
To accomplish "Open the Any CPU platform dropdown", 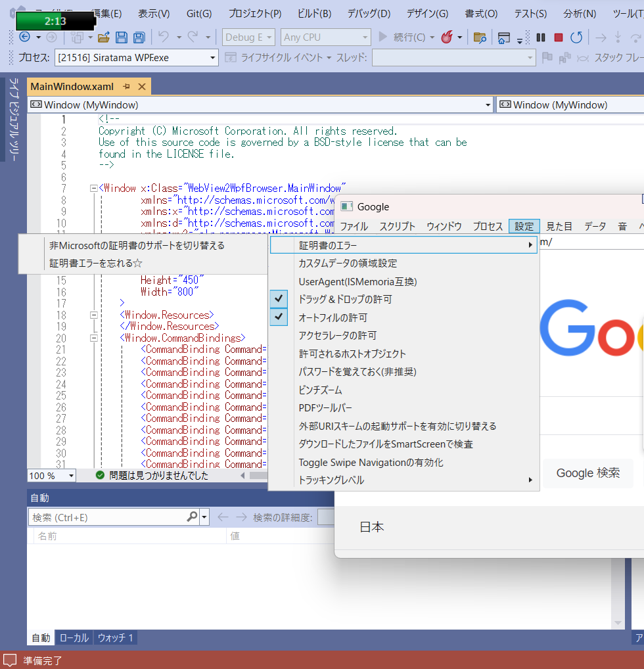I will point(326,37).
